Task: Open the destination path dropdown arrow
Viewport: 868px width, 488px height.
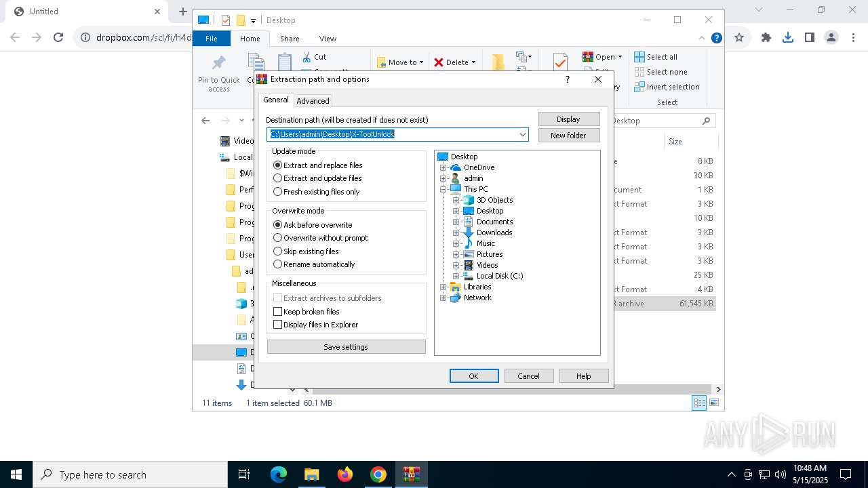Action: tap(523, 134)
